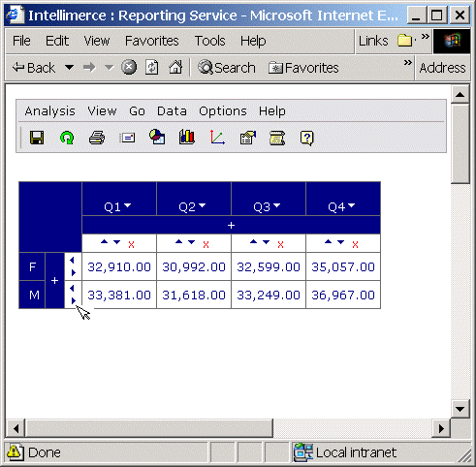
Task: Open the Q1 column dropdown
Action: pos(127,205)
